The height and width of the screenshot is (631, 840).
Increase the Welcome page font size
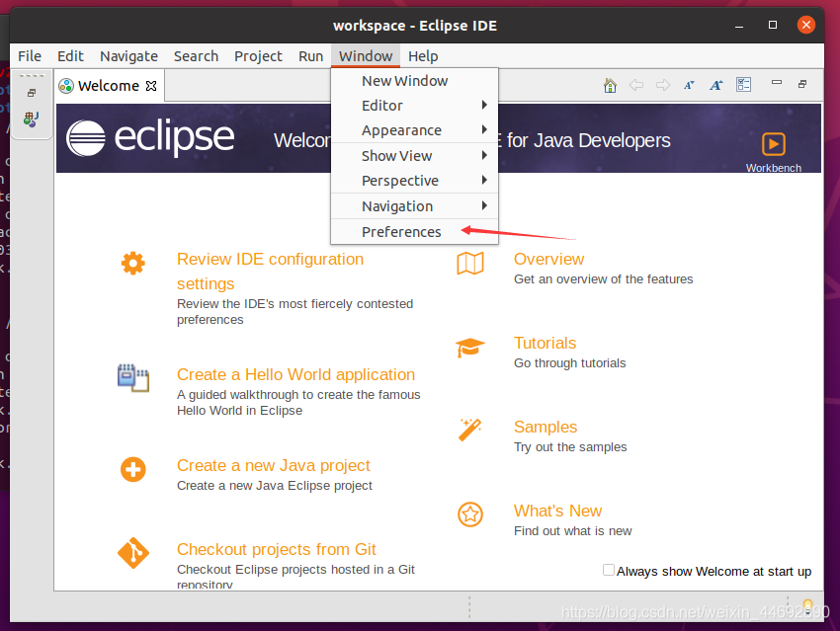click(x=715, y=86)
